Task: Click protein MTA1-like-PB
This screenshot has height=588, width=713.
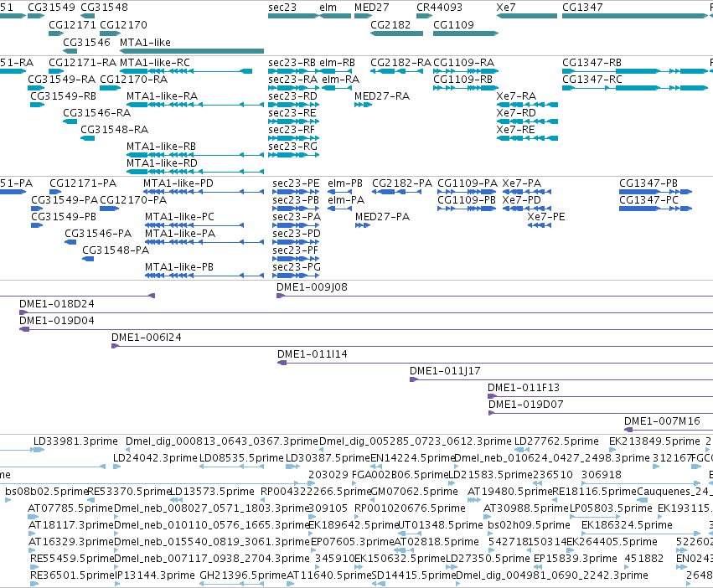Action: point(204,276)
